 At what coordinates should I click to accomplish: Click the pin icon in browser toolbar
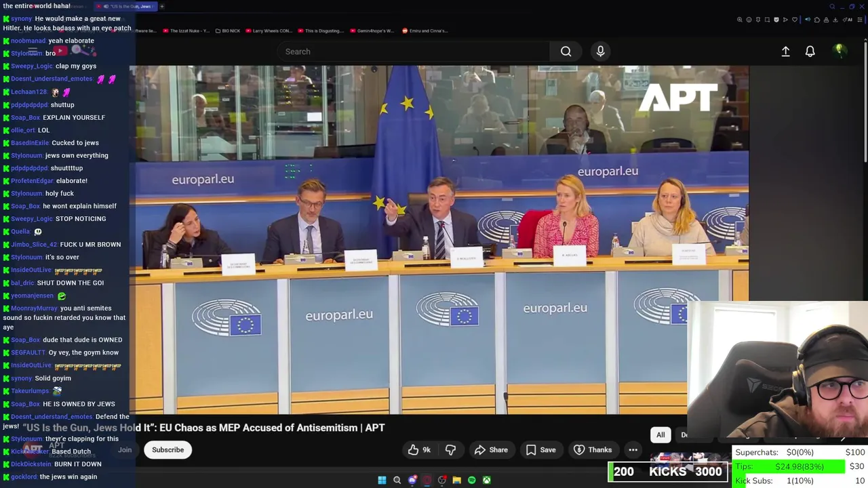758,20
